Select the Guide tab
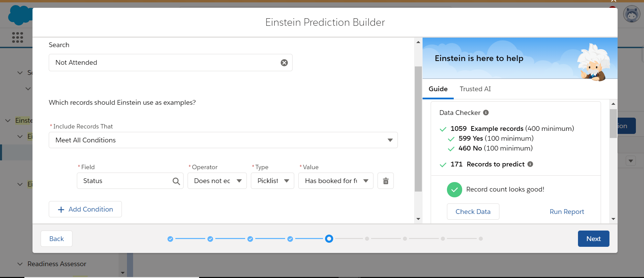 click(438, 89)
